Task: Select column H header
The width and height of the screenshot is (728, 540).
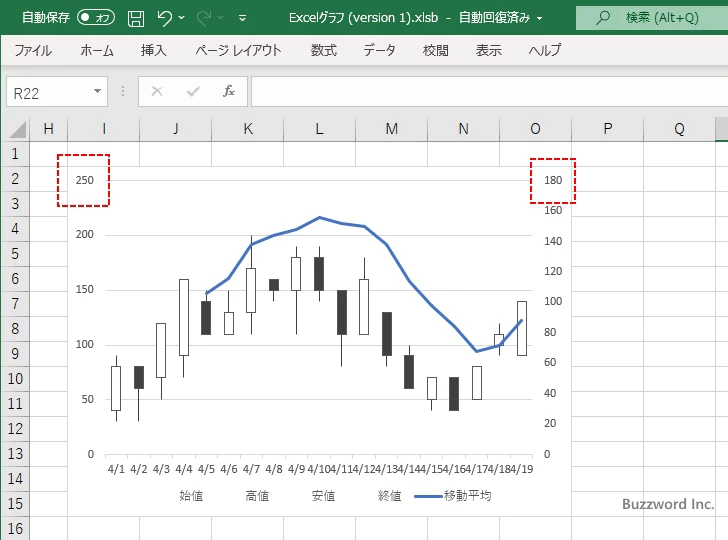Action: click(x=48, y=129)
